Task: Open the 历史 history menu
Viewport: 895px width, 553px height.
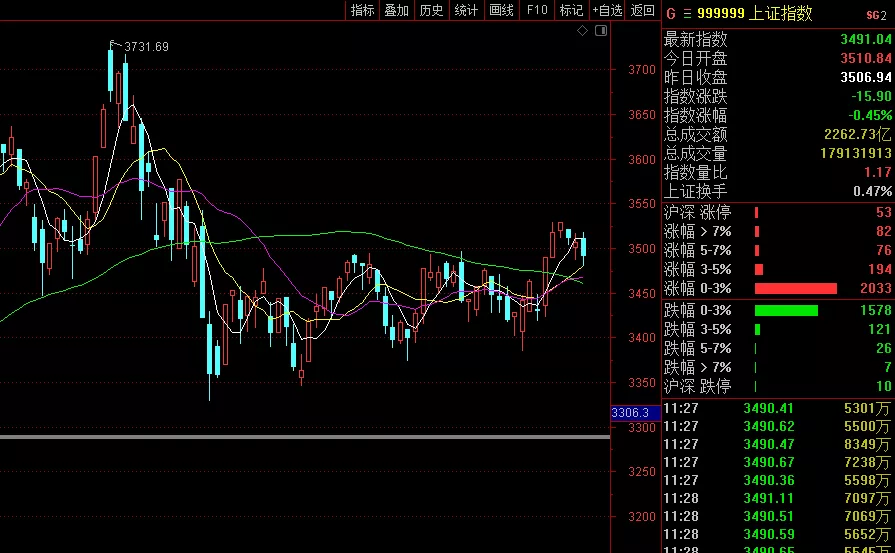Action: (x=432, y=10)
